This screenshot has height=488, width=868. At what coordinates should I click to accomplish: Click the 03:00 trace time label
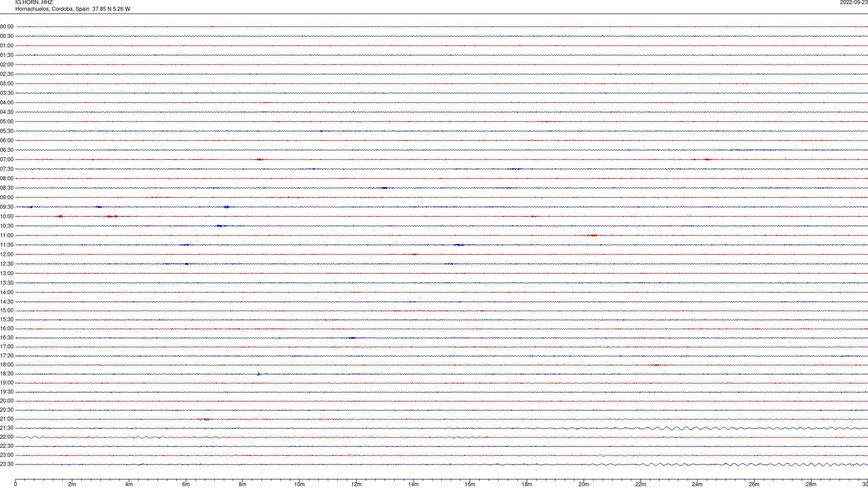[7, 84]
